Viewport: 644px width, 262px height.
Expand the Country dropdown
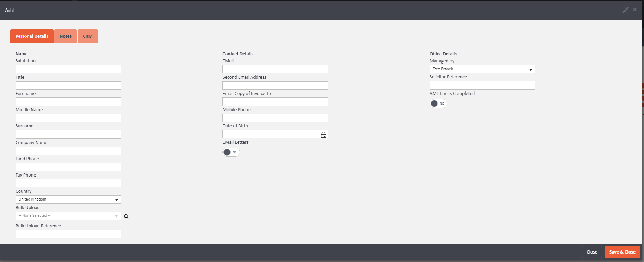(x=68, y=200)
